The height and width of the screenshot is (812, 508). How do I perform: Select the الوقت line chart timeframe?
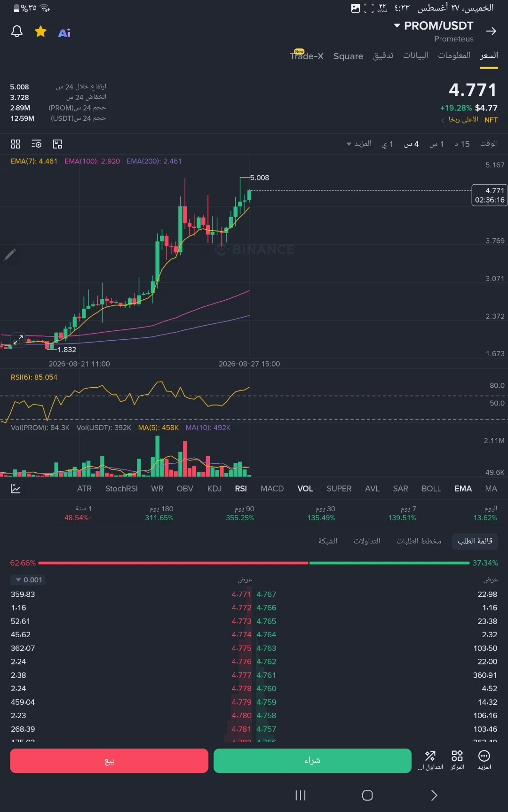[x=489, y=143]
